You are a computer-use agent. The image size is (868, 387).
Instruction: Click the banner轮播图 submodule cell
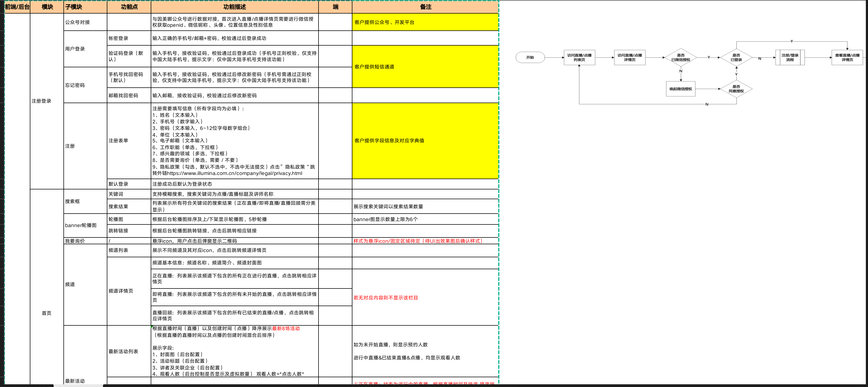[85, 225]
